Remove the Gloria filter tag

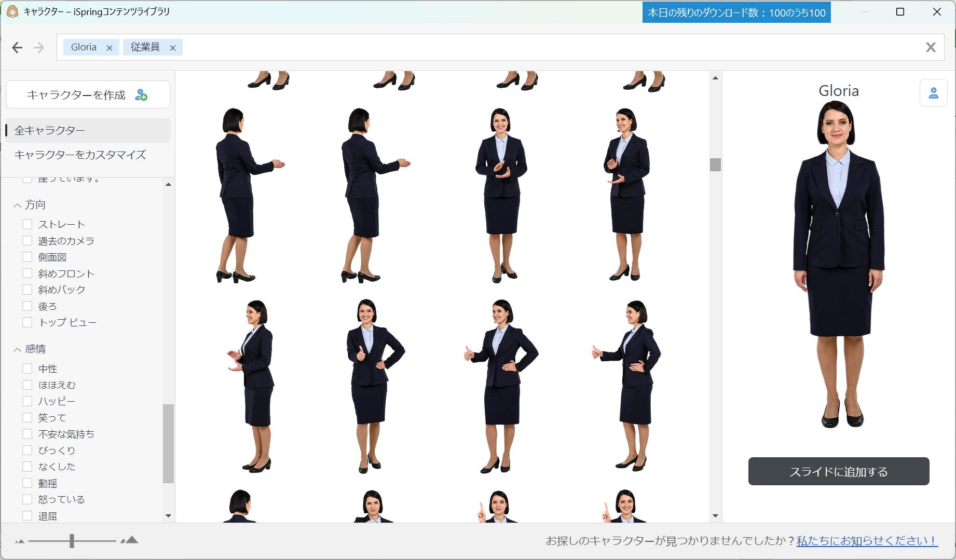coord(110,47)
